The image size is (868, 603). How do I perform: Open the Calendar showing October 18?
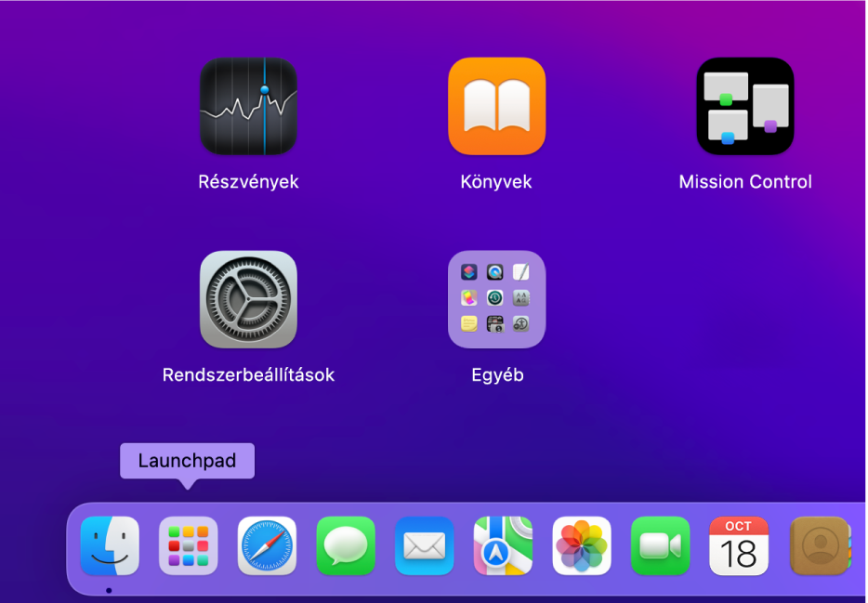(738, 545)
